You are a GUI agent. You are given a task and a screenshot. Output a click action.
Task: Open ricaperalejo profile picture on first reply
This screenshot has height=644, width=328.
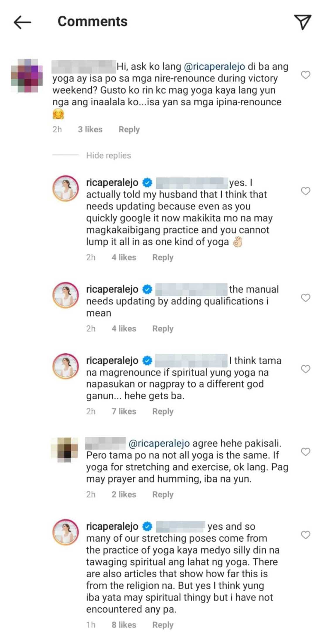[x=65, y=189]
